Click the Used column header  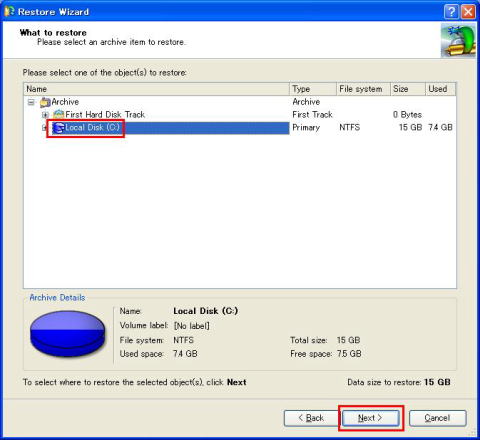pos(440,89)
